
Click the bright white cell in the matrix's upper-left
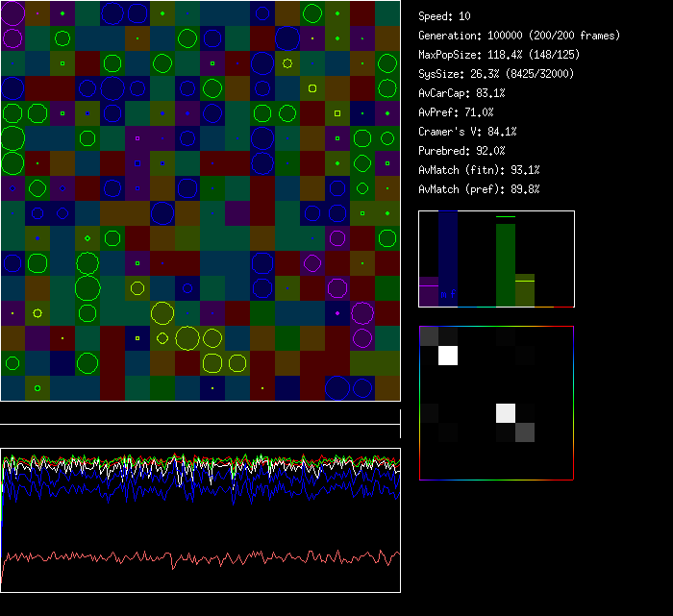click(447, 356)
